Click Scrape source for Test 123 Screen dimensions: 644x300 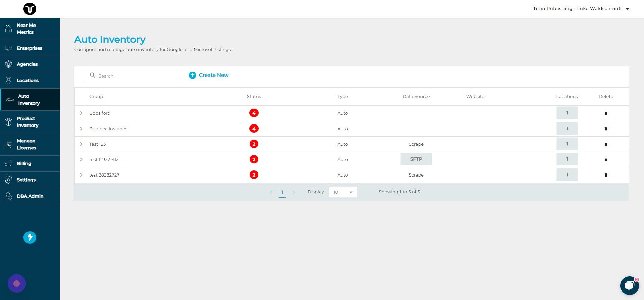[x=416, y=144]
